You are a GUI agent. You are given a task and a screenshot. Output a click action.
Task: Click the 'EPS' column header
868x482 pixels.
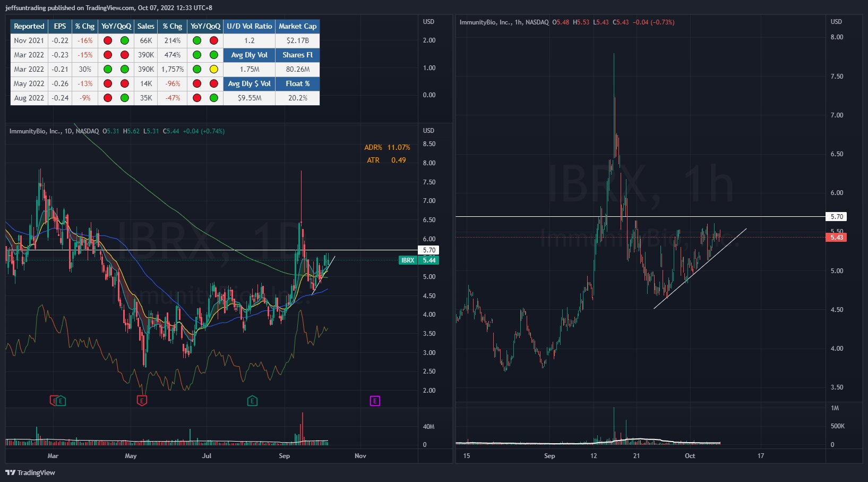point(60,26)
